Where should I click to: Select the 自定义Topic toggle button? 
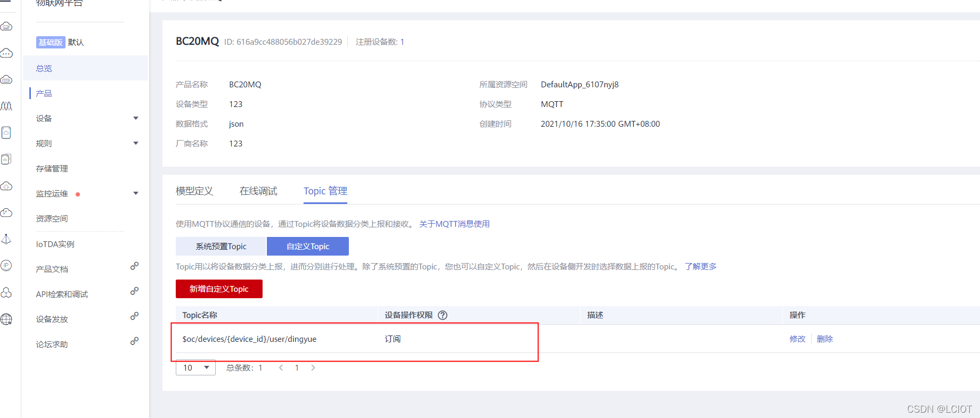tap(308, 246)
